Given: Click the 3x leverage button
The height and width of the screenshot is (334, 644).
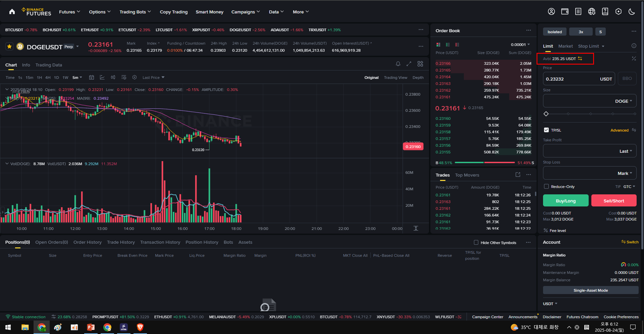Looking at the screenshot, I should pos(581,32).
